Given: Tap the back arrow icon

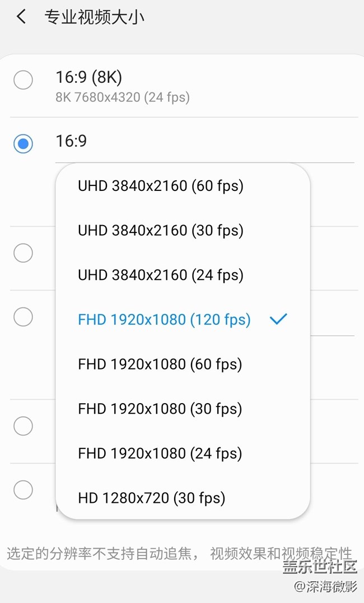Looking at the screenshot, I should click(x=20, y=17).
